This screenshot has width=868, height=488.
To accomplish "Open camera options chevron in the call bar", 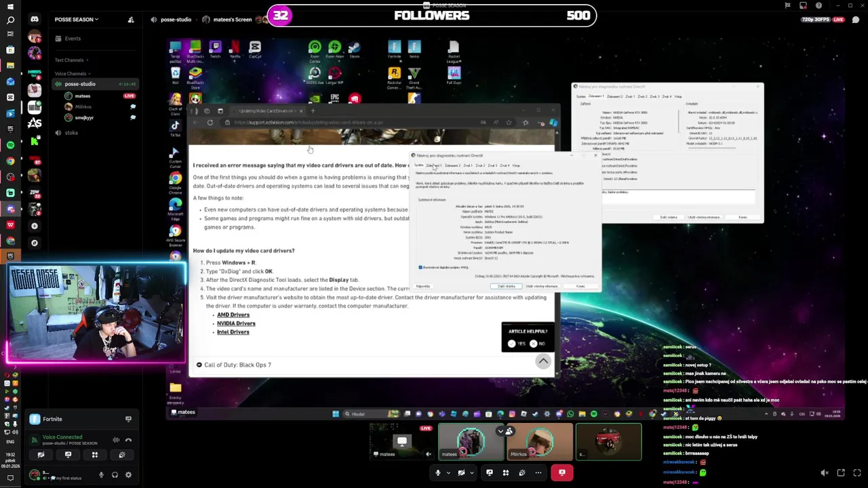I will (471, 473).
